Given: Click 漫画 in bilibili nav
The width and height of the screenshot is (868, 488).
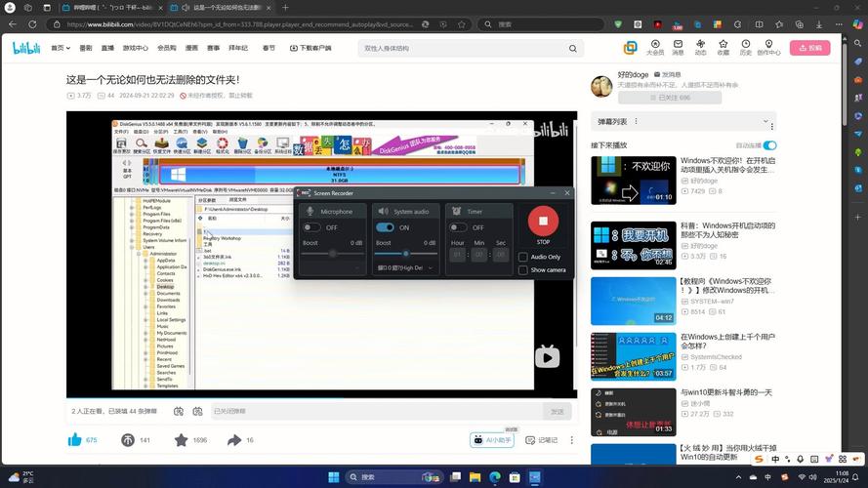Looking at the screenshot, I should [x=191, y=48].
